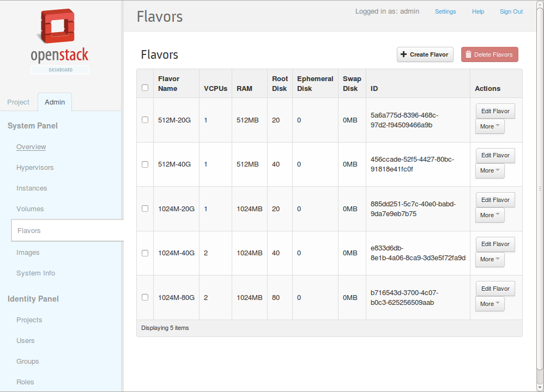Select the 1024M-40G flavor checkbox

click(x=145, y=253)
